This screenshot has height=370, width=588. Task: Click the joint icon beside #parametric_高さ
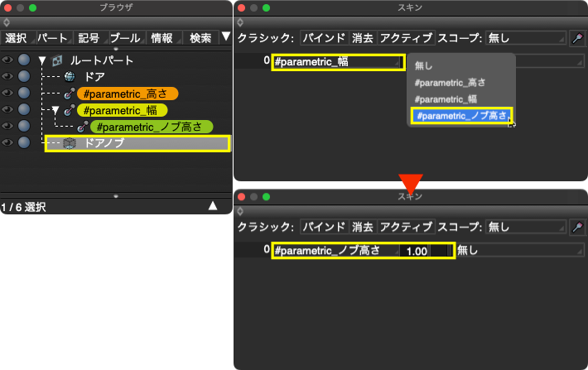coord(70,94)
